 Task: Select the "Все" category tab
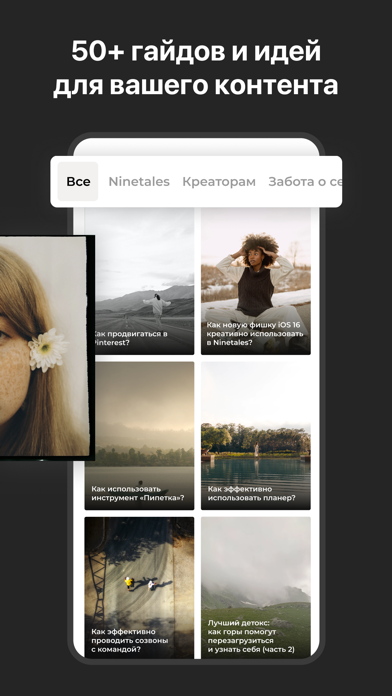click(78, 182)
